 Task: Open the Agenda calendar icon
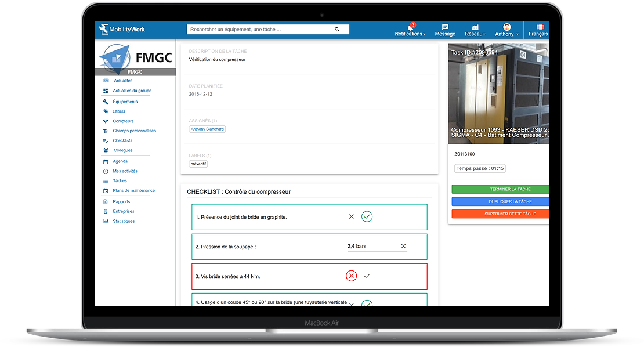pos(106,161)
